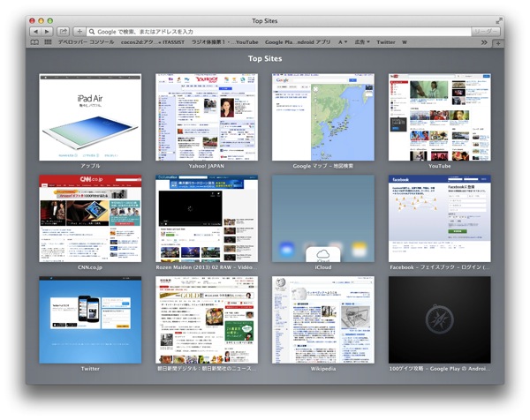Open the 朝日新聞デジタル thumbnail

click(x=207, y=319)
